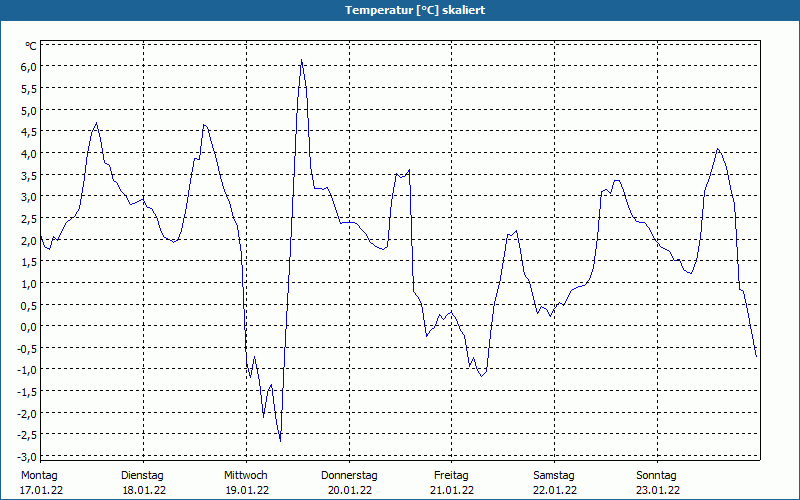Click the 1,0 y-axis label

[29, 284]
